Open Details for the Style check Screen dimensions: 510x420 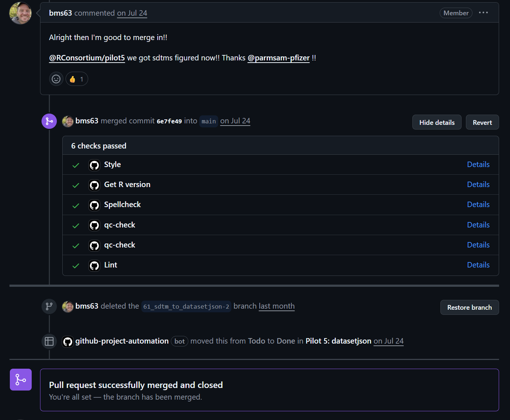(478, 165)
